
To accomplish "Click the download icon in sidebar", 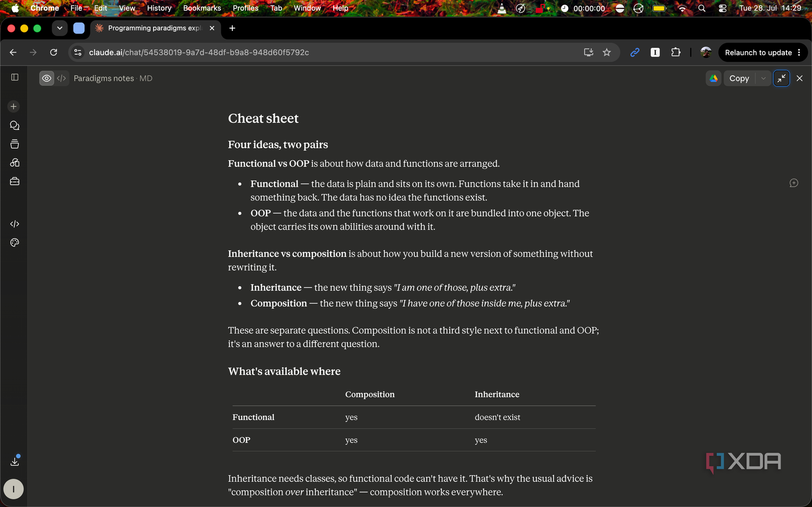I will pos(15,461).
